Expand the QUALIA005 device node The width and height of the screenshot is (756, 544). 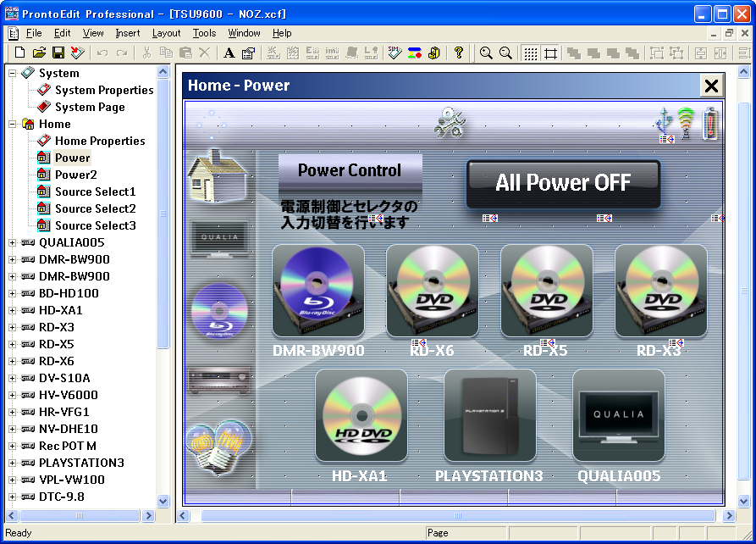13,242
